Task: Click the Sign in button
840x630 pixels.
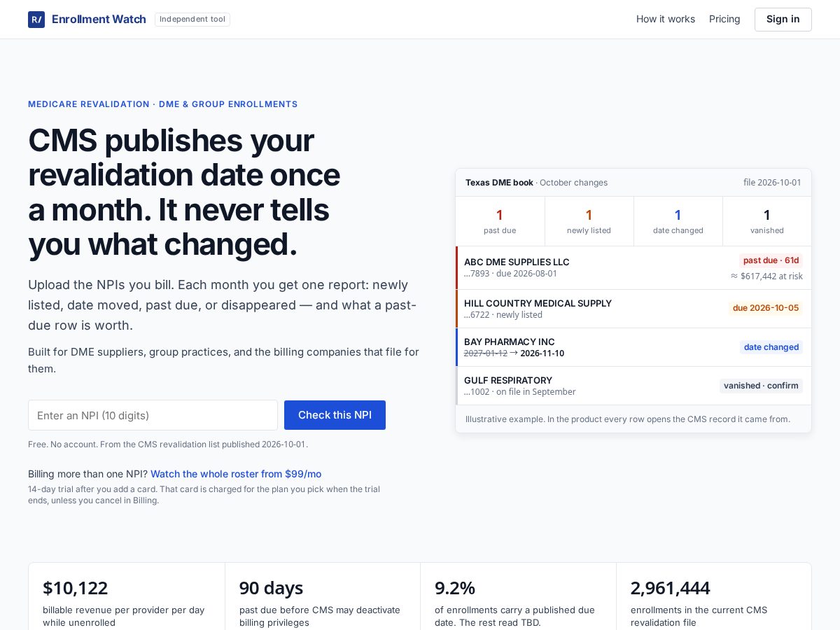Action: pos(783,20)
